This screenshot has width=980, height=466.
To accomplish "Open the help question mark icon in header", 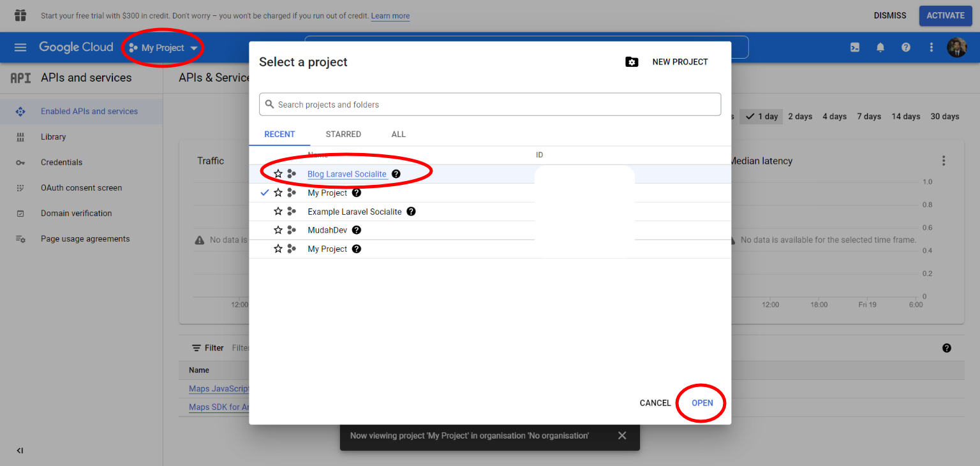I will [x=906, y=47].
